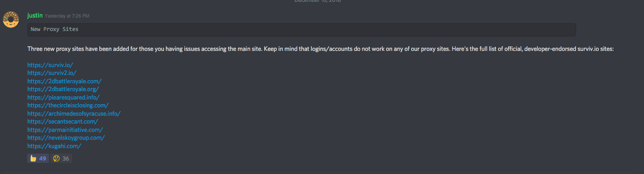Image resolution: width=644 pixels, height=174 pixels.
Task: Click the December date divider at top
Action: (317, 1)
